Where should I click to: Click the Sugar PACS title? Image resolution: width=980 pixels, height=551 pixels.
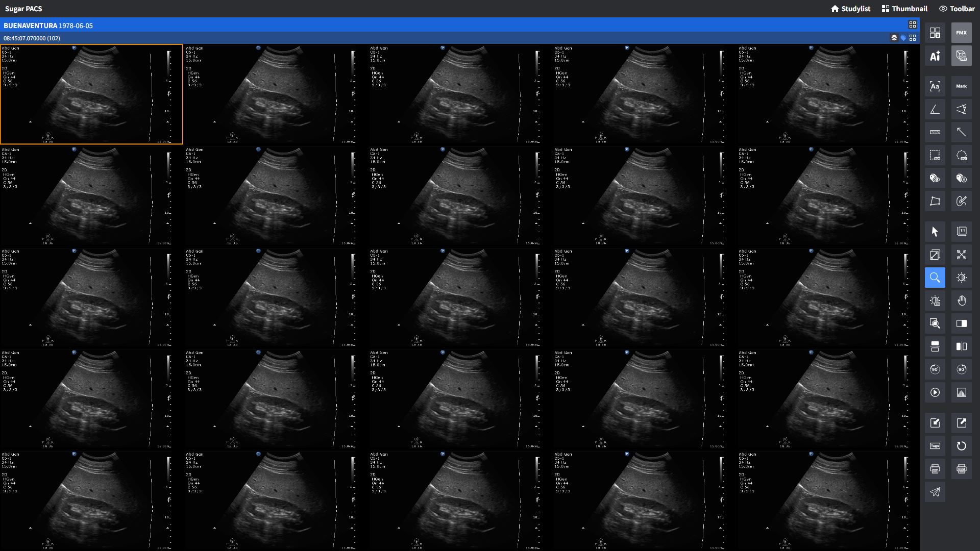(23, 9)
